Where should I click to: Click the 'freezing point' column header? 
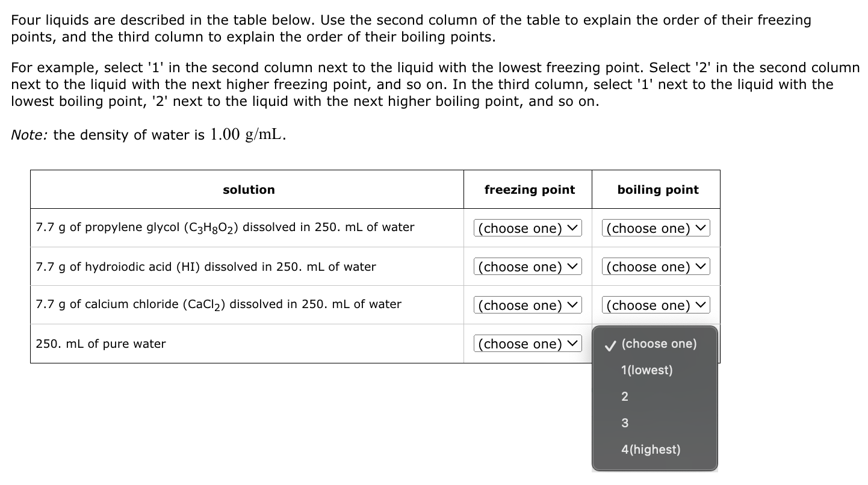(x=529, y=190)
